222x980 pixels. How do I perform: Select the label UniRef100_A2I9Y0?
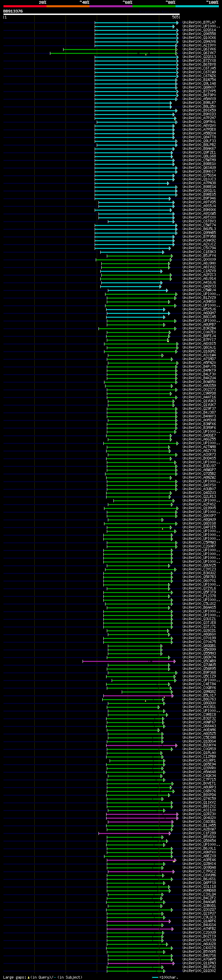tap(199, 45)
